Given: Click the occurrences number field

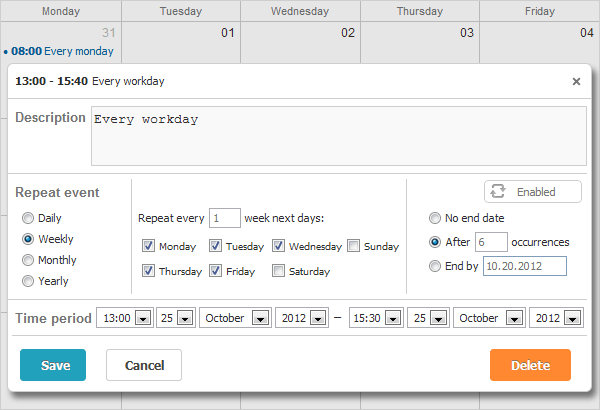Looking at the screenshot, I should coord(491,242).
